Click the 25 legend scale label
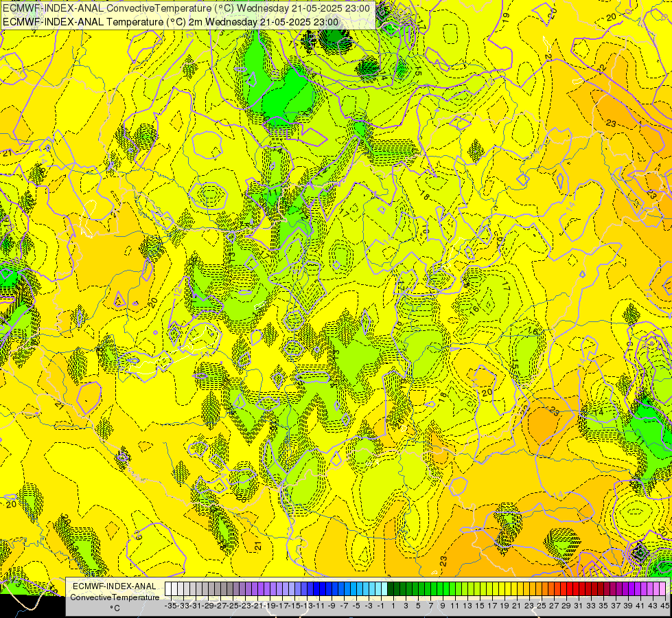 pyautogui.click(x=542, y=606)
